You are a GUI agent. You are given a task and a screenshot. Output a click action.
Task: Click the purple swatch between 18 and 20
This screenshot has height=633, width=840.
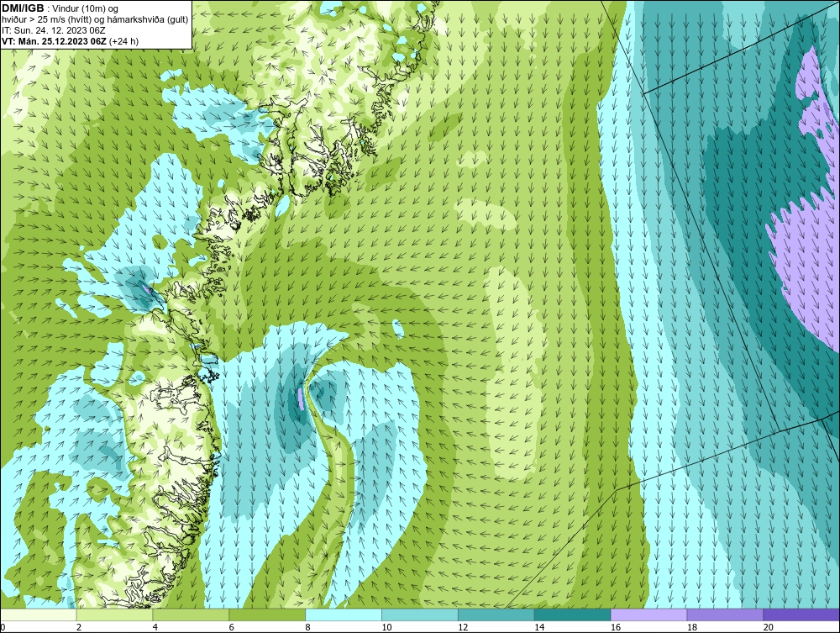point(726,615)
